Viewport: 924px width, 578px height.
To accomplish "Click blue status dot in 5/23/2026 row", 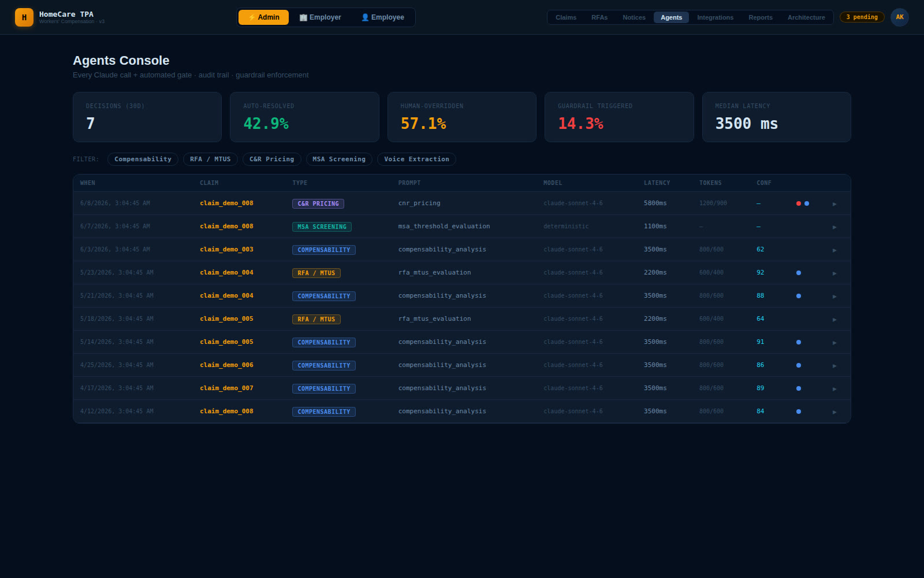I will pos(799,273).
